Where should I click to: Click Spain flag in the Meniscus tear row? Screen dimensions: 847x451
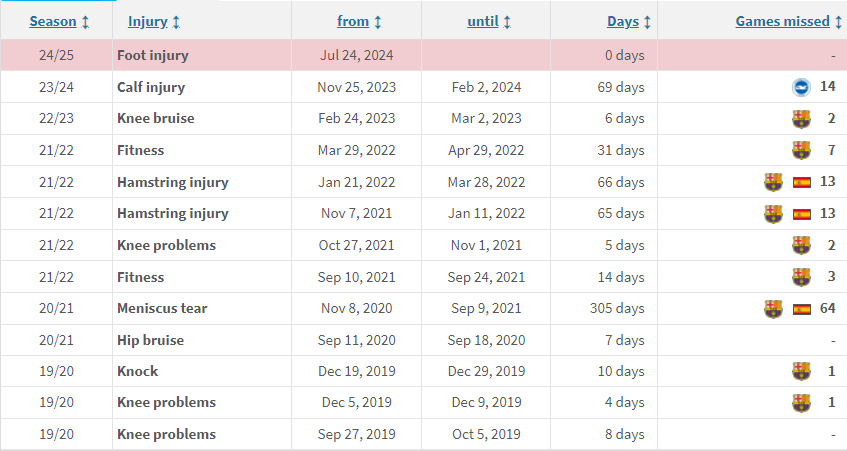point(801,309)
